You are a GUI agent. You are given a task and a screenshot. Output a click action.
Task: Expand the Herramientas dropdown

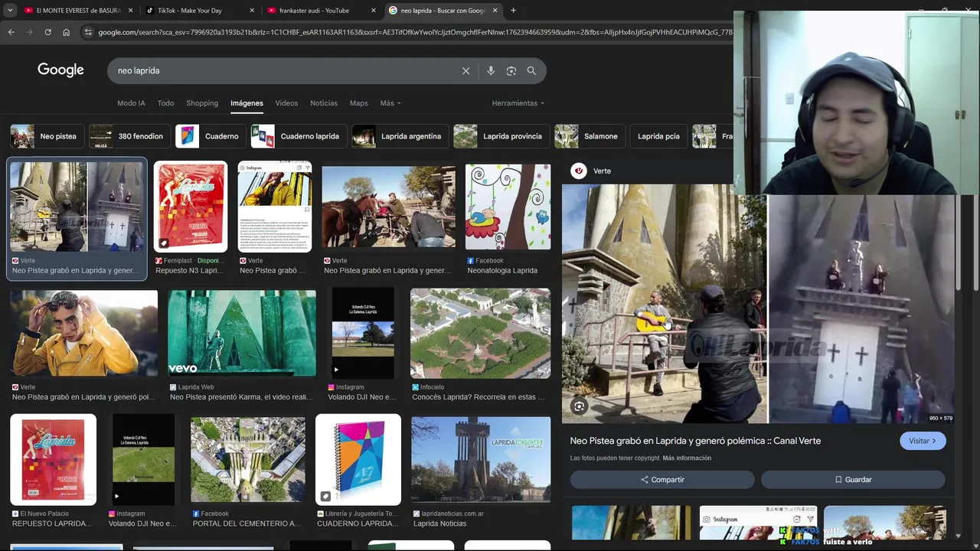pyautogui.click(x=518, y=103)
